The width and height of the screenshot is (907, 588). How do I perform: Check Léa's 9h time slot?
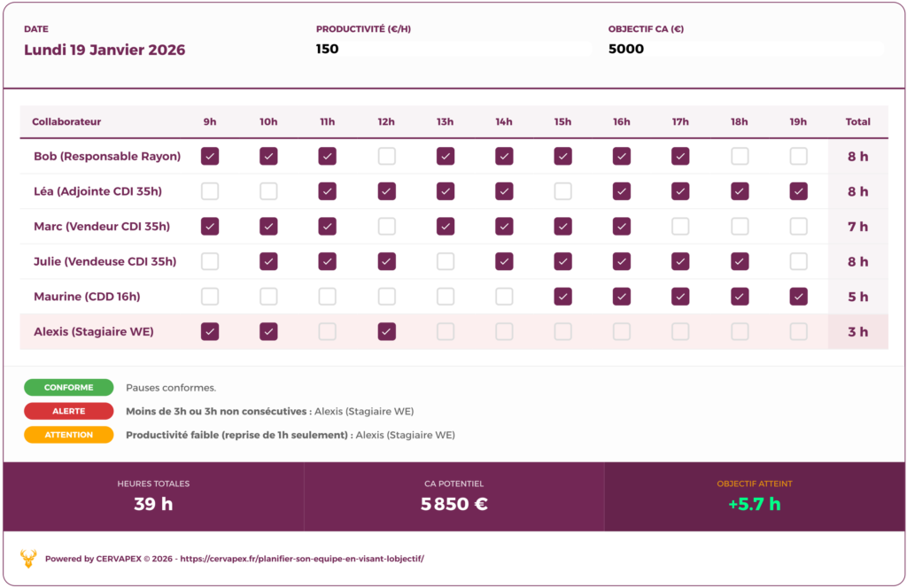(x=210, y=191)
